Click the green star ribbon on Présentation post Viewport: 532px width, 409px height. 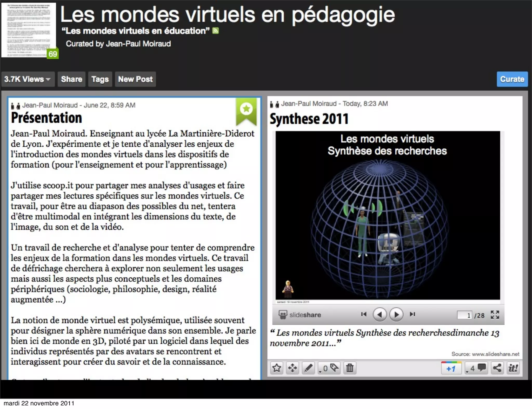(246, 112)
